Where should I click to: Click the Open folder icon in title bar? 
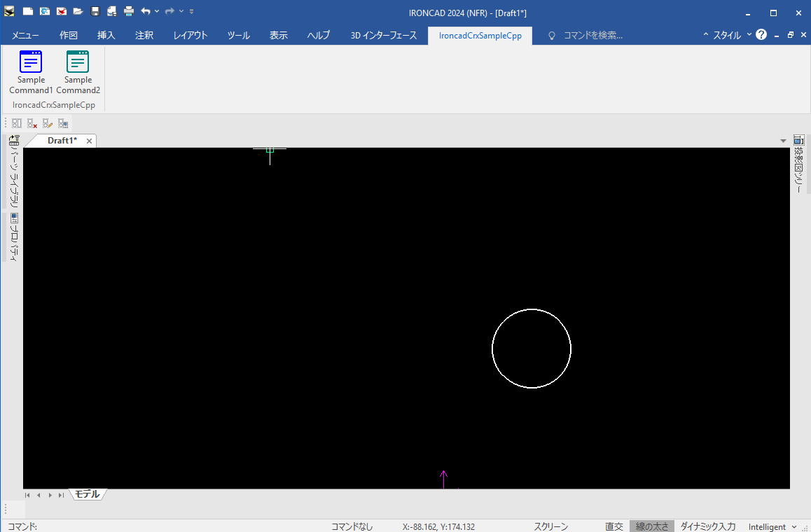(x=78, y=11)
